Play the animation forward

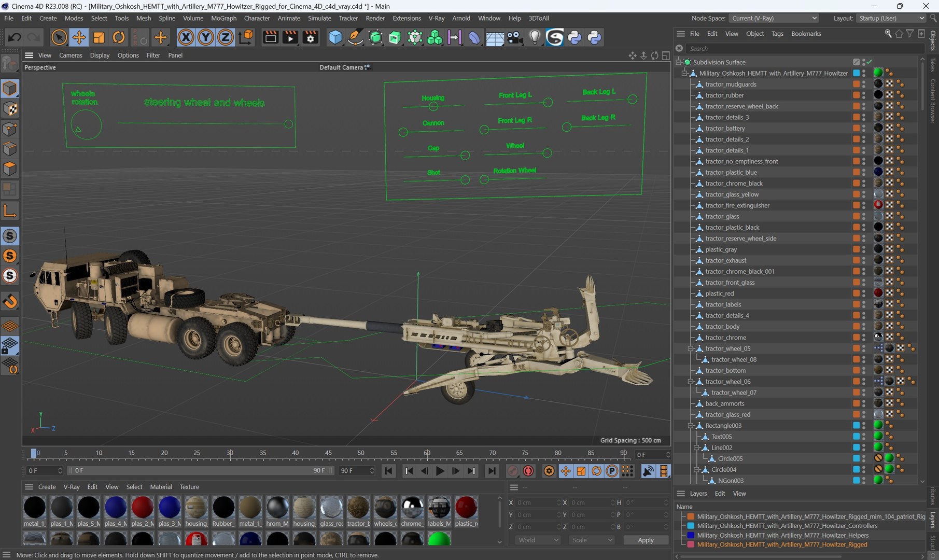pyautogui.click(x=440, y=471)
